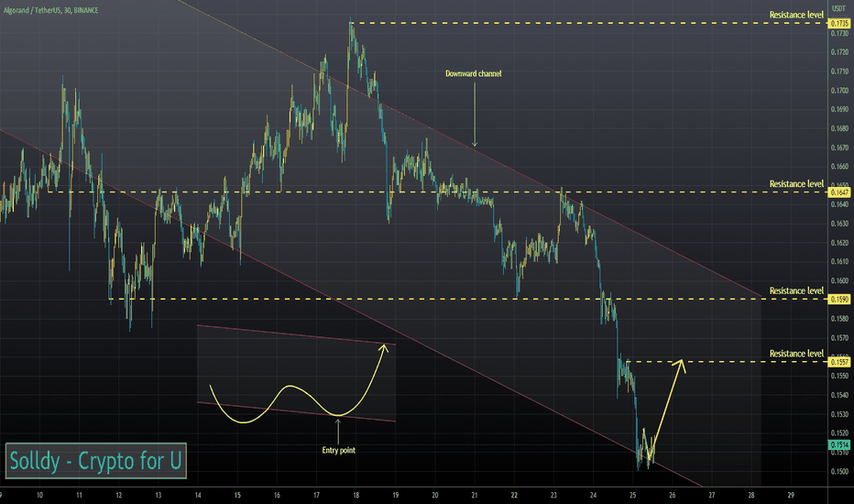Click date 10 on time axis
Viewport: 854px width, 504px height.
click(x=39, y=495)
